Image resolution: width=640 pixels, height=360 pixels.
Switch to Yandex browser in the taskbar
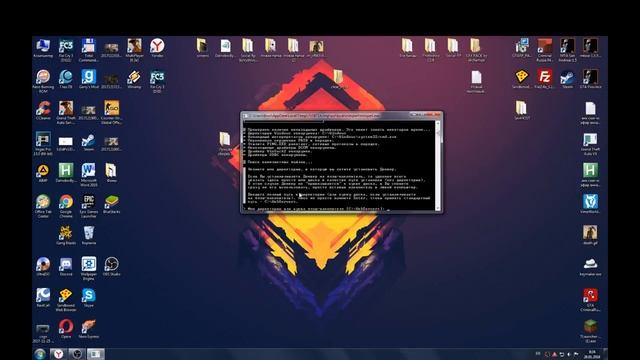[x=58, y=354]
